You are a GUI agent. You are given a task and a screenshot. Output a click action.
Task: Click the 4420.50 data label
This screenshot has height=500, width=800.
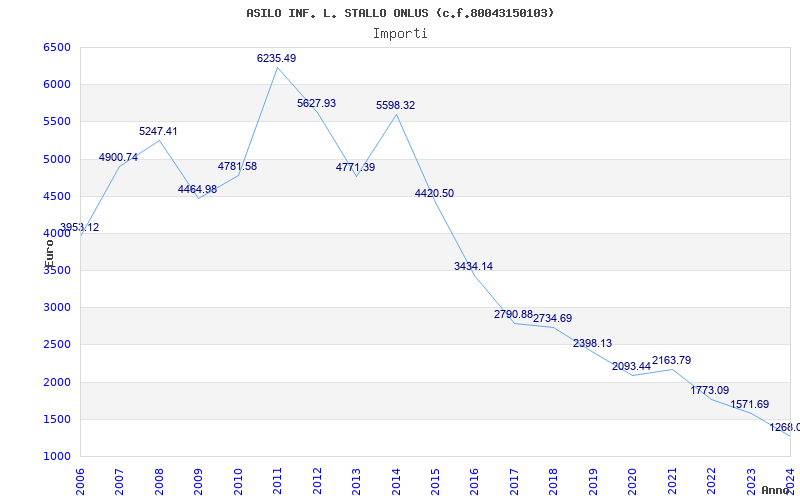click(434, 193)
